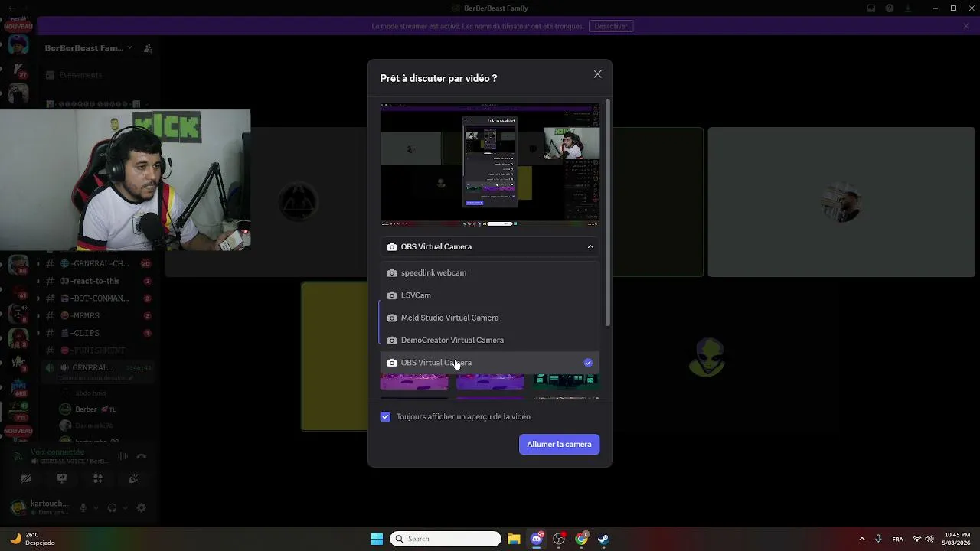Untick always show video preview checkbox

[x=385, y=417]
